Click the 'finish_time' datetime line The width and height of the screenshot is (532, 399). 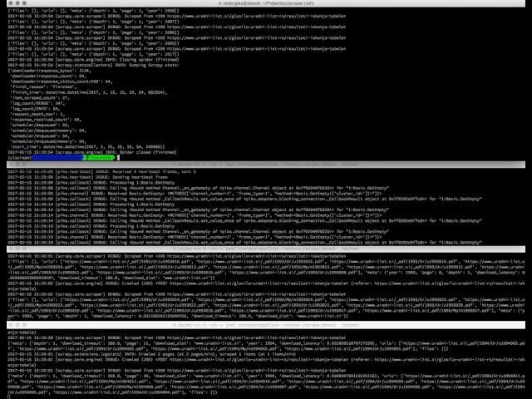point(89,92)
